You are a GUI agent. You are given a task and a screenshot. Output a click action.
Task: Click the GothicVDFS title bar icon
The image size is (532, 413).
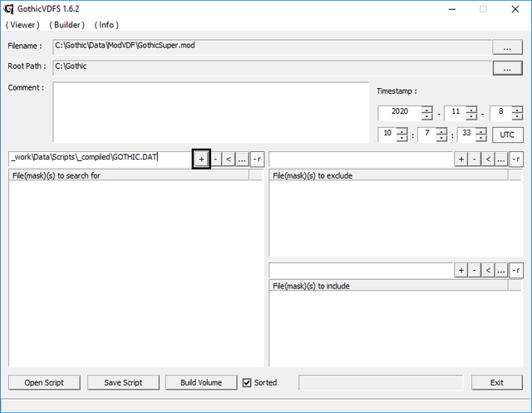tap(8, 9)
